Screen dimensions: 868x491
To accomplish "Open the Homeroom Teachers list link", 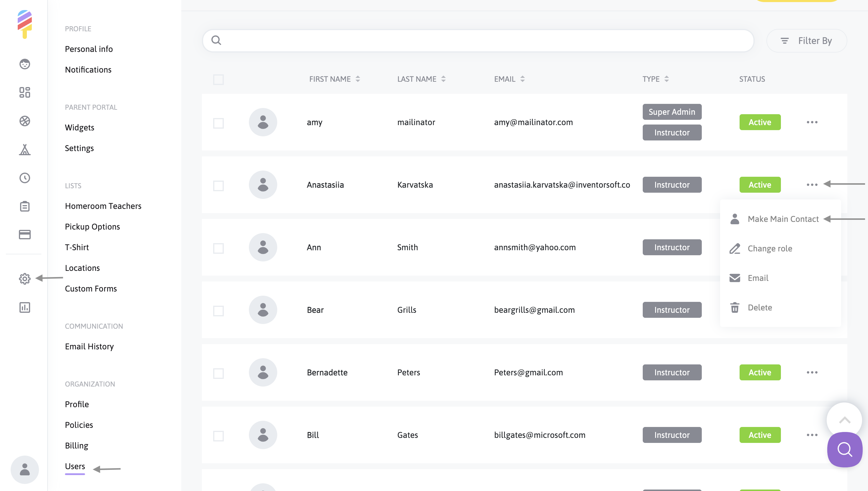I will tap(103, 206).
